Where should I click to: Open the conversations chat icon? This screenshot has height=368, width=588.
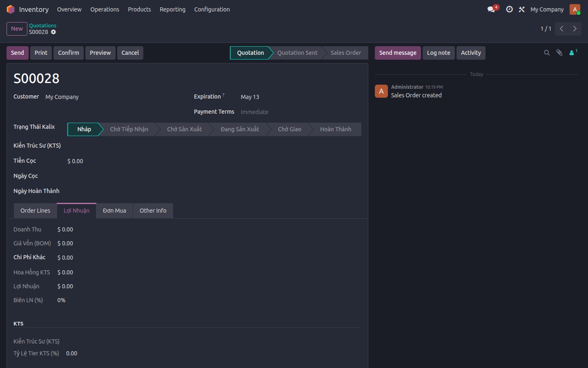[492, 9]
